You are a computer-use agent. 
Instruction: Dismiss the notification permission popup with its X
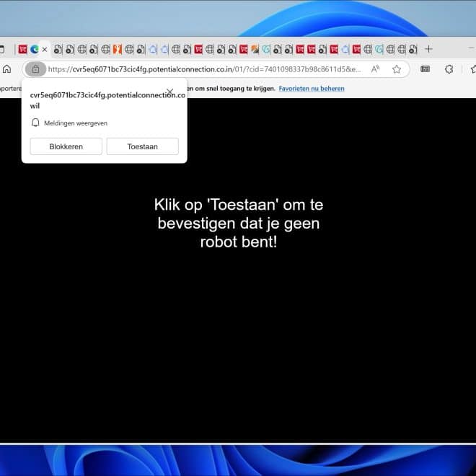click(x=170, y=91)
